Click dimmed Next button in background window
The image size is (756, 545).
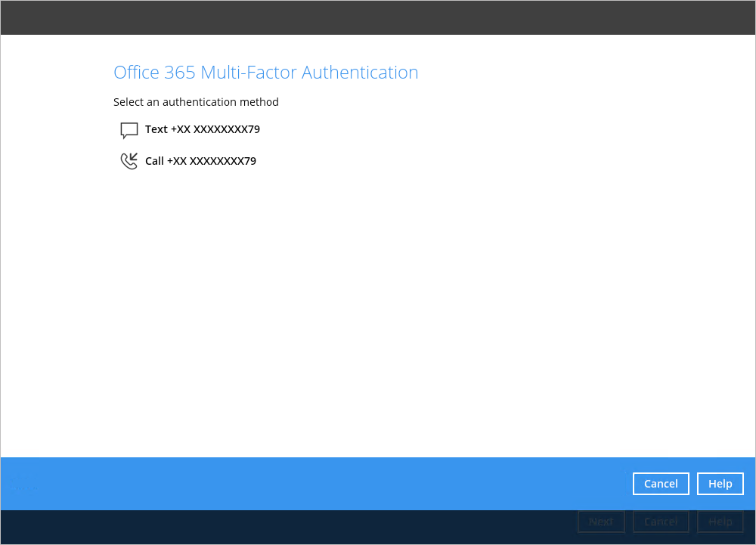coord(601,522)
